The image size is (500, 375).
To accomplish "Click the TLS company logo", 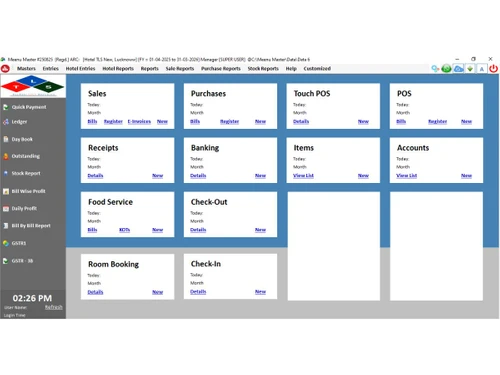I will (32, 86).
